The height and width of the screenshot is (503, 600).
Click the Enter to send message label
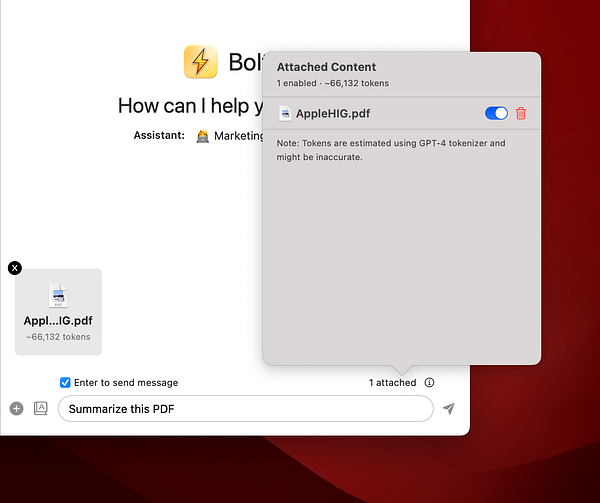126,383
